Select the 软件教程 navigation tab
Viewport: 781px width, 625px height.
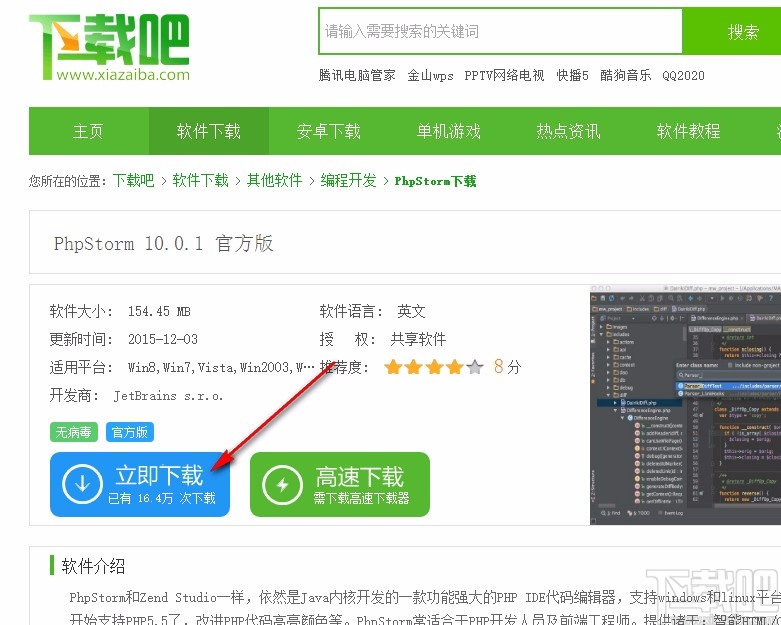689,131
